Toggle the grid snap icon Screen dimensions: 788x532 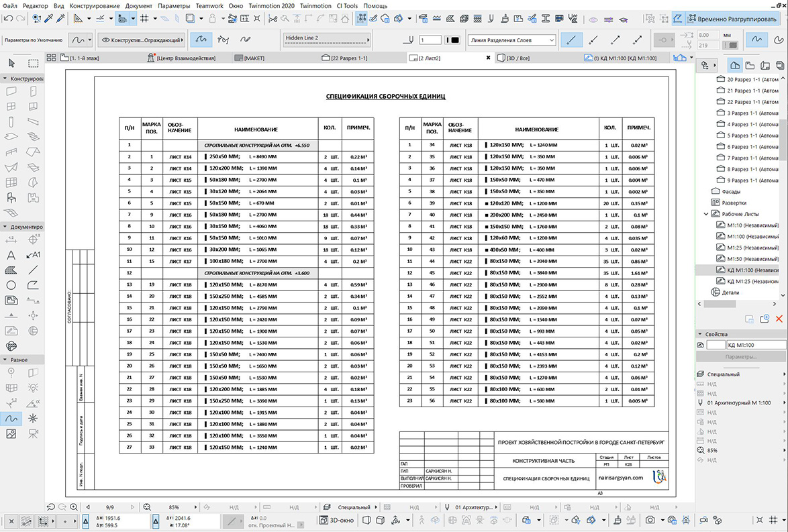[x=144, y=19]
